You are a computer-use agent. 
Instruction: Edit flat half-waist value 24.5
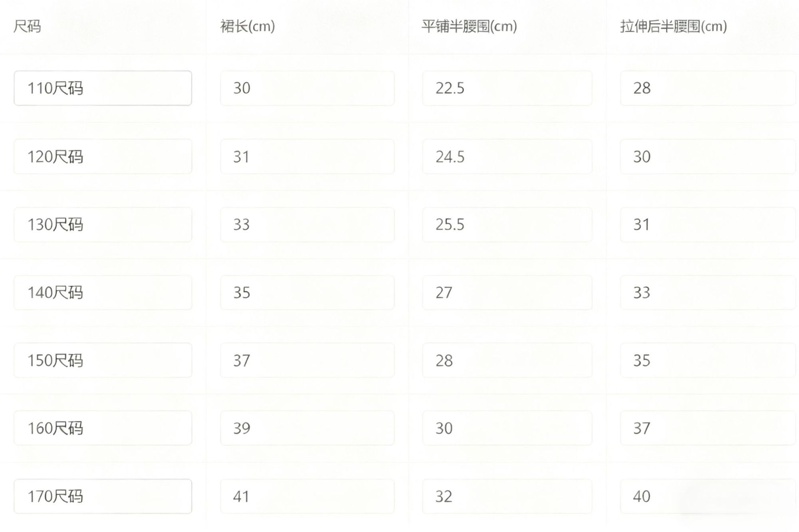click(507, 157)
